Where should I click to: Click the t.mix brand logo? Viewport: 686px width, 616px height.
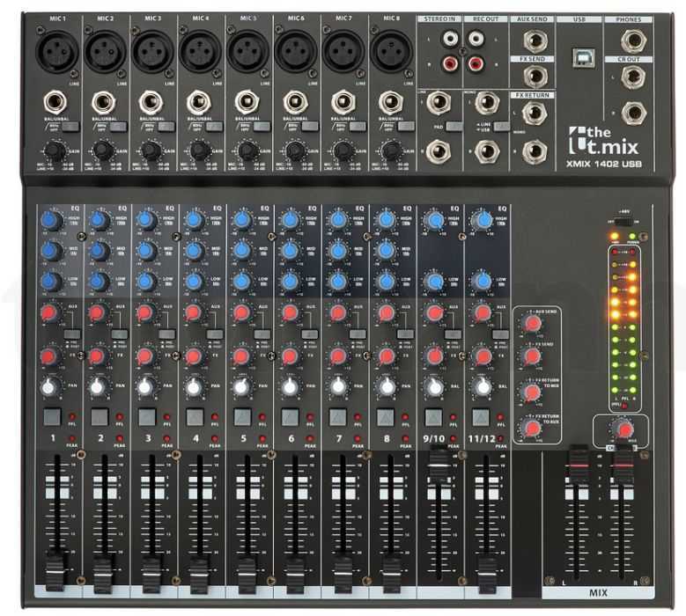click(x=603, y=141)
